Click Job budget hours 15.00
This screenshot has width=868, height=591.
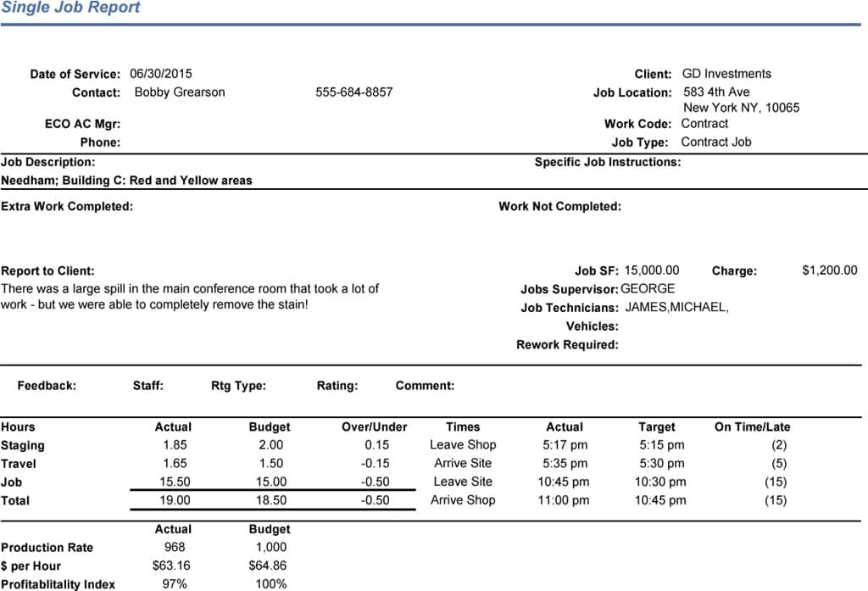click(271, 482)
